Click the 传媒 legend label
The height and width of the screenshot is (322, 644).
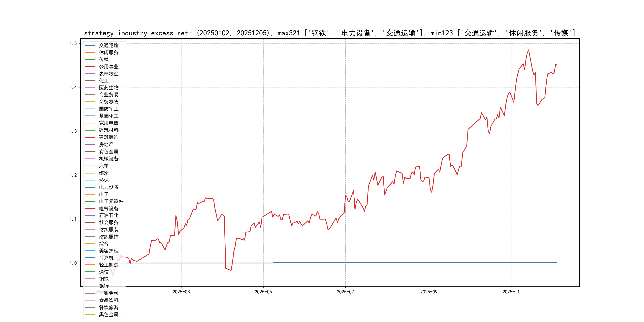click(x=104, y=59)
